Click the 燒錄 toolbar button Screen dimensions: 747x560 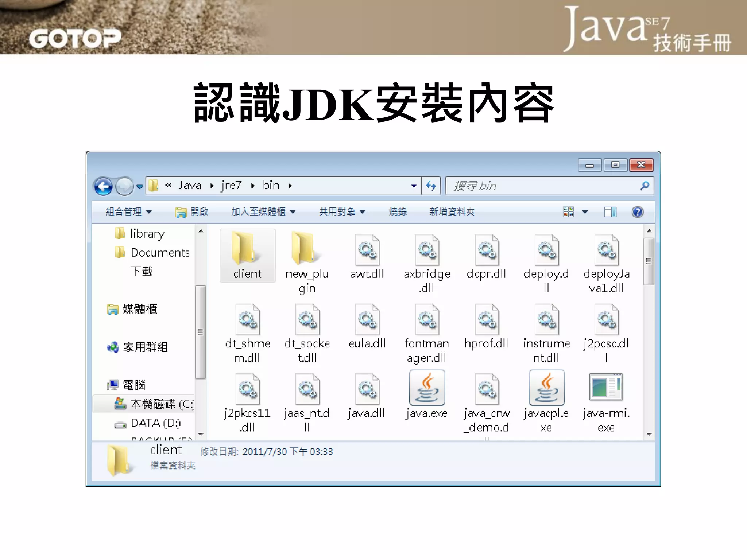(398, 212)
